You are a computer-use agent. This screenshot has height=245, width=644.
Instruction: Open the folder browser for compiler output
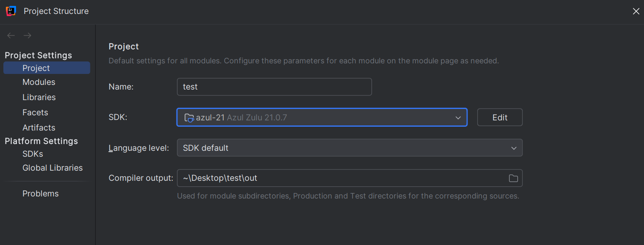513,178
